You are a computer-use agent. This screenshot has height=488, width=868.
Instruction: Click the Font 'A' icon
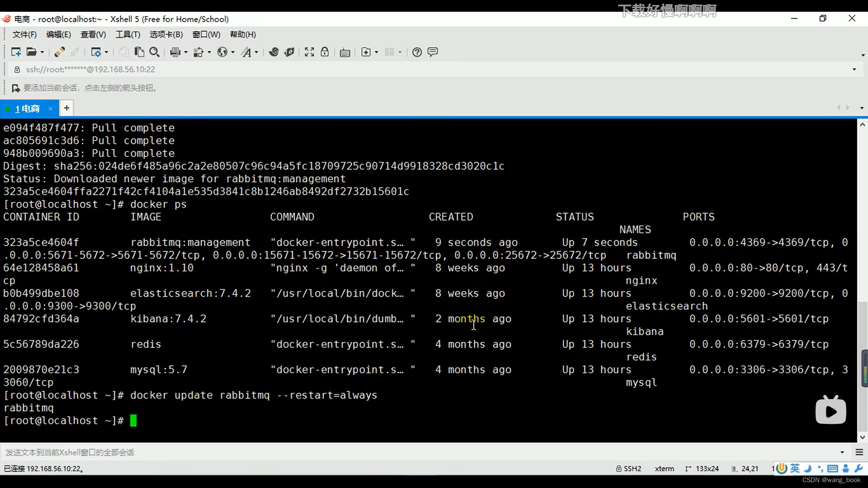coord(246,52)
